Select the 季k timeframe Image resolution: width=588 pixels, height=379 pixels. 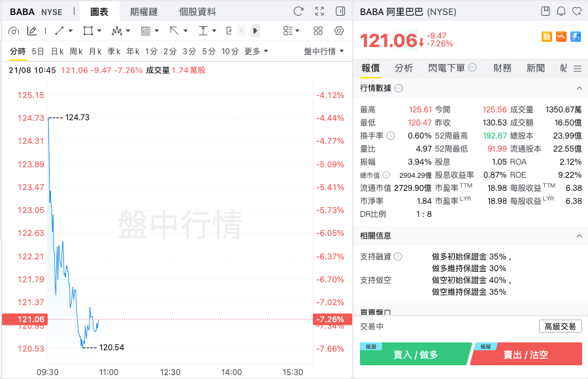[114, 51]
